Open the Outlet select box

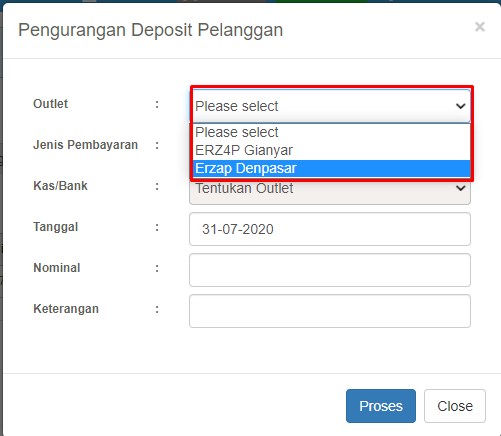(332, 106)
